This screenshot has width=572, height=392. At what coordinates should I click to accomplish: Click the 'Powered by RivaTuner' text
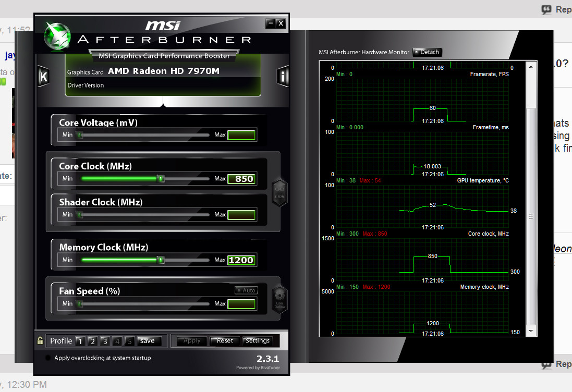click(258, 367)
